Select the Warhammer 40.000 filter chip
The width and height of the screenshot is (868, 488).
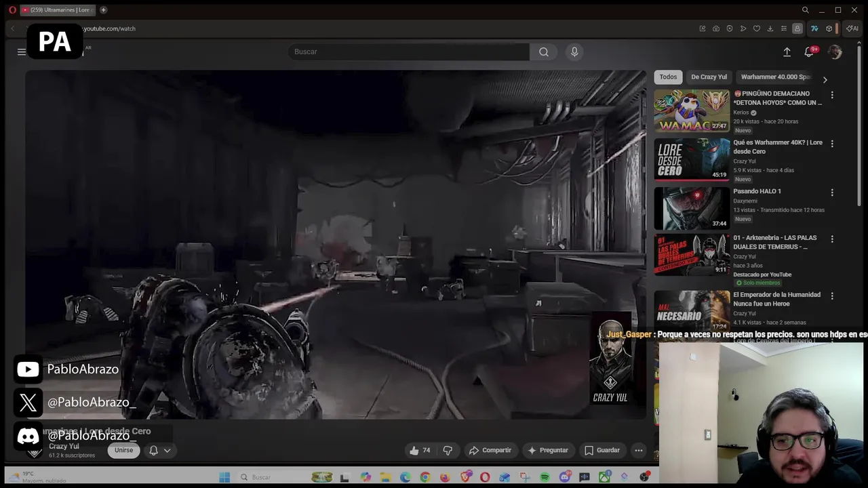click(776, 77)
